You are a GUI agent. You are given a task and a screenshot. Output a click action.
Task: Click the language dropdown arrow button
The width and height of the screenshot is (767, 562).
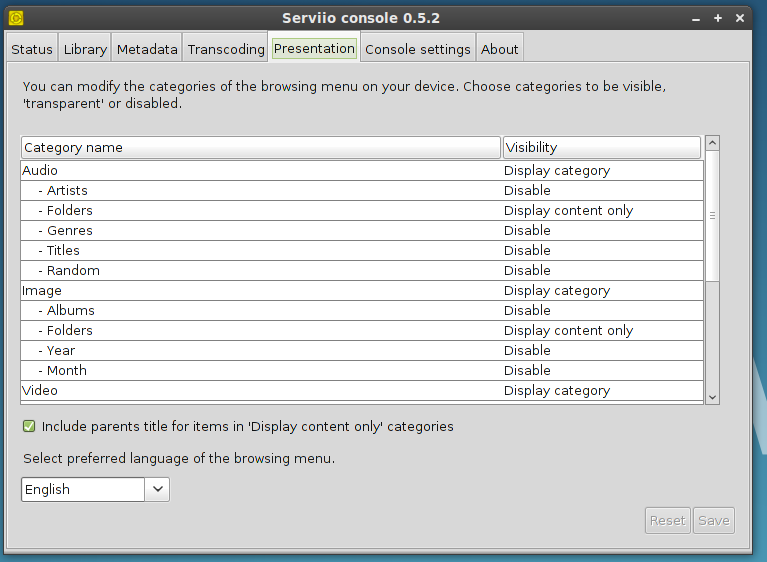point(158,489)
